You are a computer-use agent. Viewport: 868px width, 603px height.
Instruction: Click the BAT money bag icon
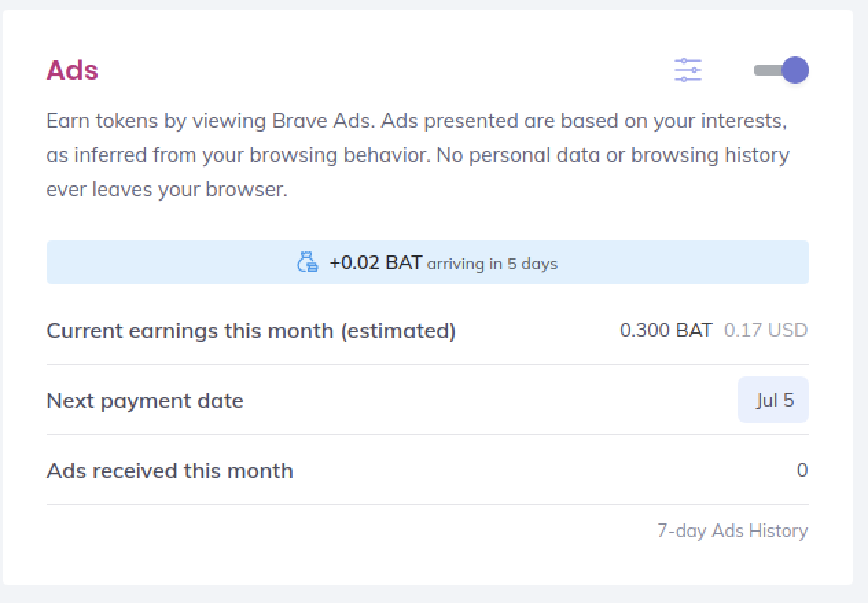(308, 263)
